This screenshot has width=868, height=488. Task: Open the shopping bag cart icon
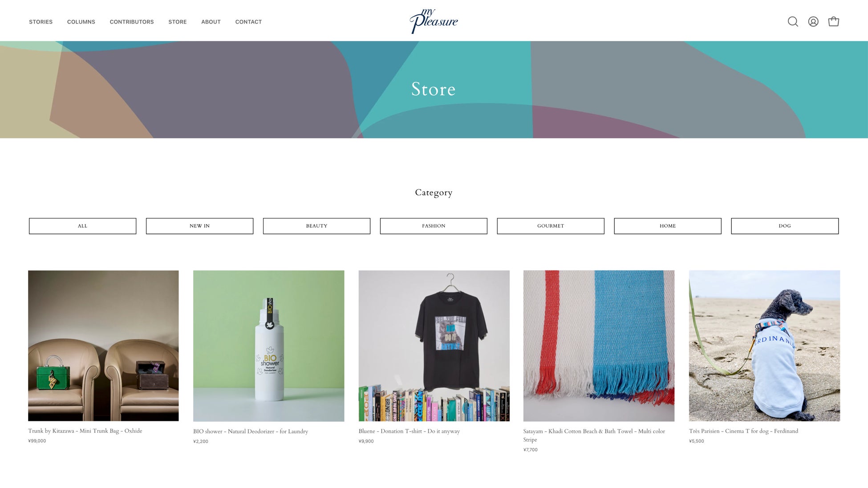click(x=833, y=21)
